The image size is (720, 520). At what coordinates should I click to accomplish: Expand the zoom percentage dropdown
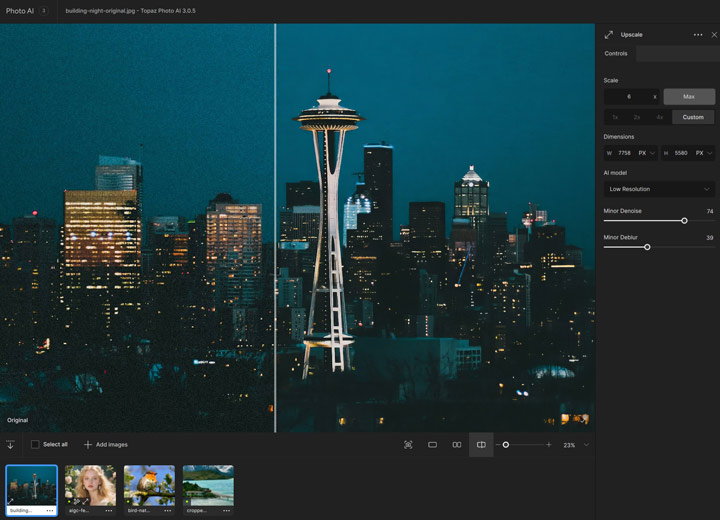tap(586, 445)
